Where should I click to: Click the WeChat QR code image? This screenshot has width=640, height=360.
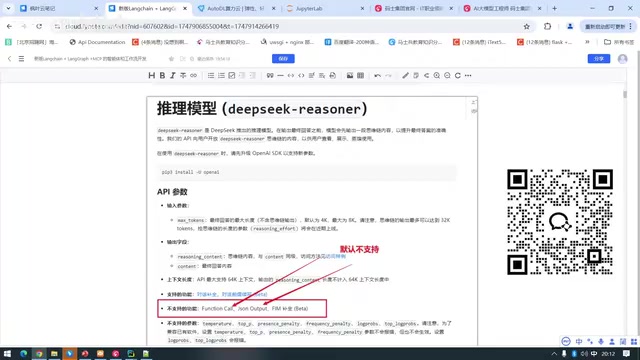pos(560,222)
